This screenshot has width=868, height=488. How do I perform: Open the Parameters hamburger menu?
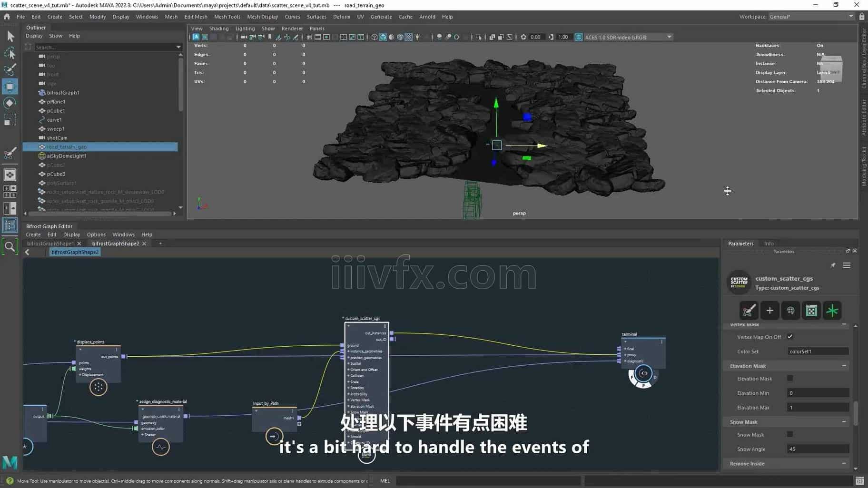click(x=847, y=265)
